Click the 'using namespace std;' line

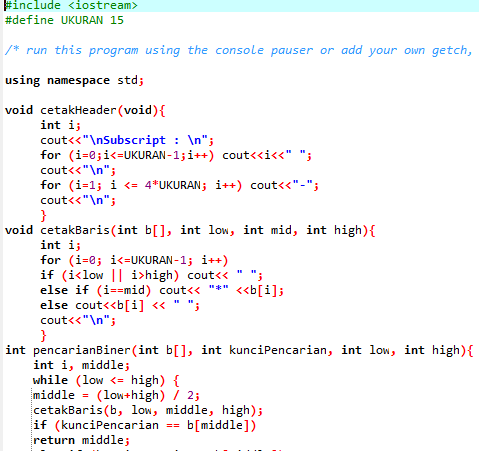74,80
